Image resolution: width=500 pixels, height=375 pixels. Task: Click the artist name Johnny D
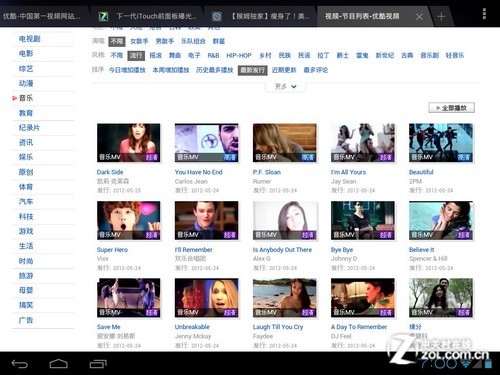point(344,259)
